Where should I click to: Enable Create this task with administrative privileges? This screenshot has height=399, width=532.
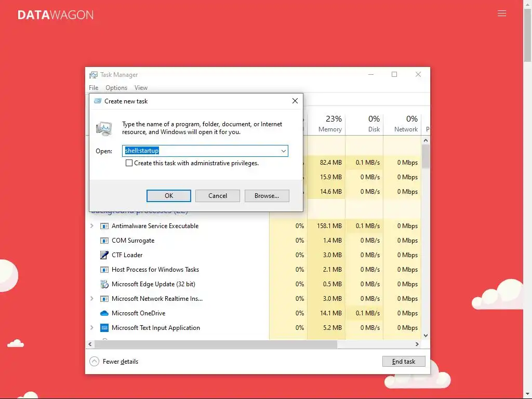click(129, 163)
